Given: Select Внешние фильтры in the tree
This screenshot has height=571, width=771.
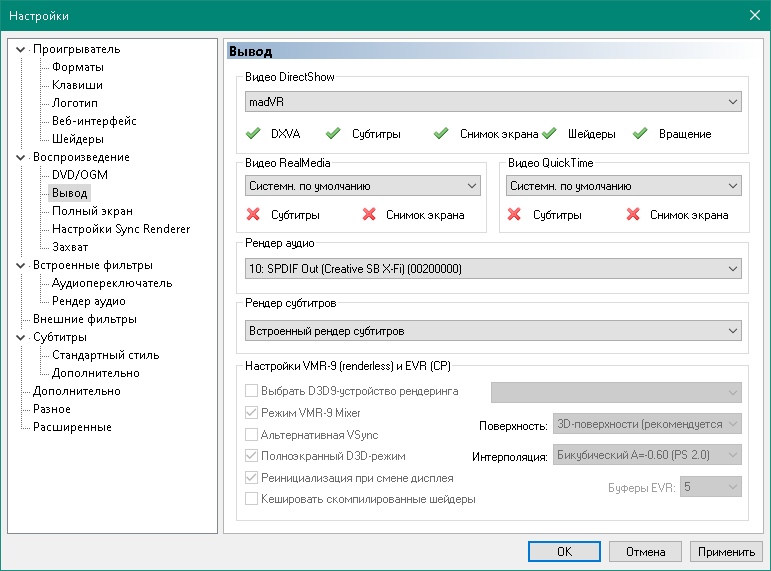Looking at the screenshot, I should (85, 319).
